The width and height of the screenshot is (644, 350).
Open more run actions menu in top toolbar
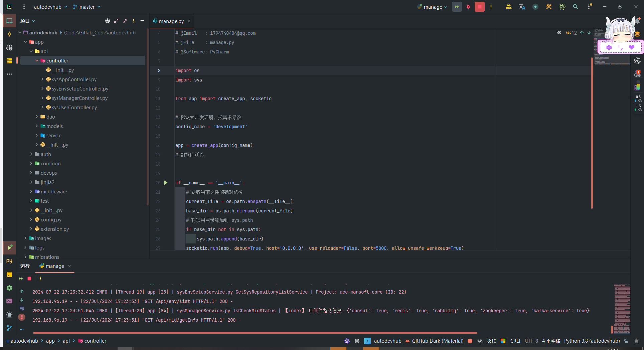(x=491, y=7)
